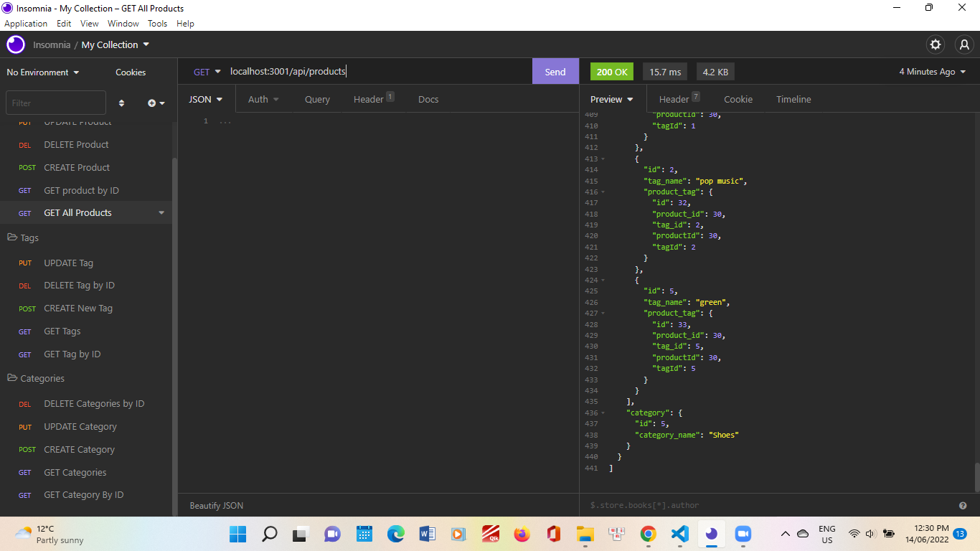Open the GET All Products request arrow menu

[x=161, y=213]
